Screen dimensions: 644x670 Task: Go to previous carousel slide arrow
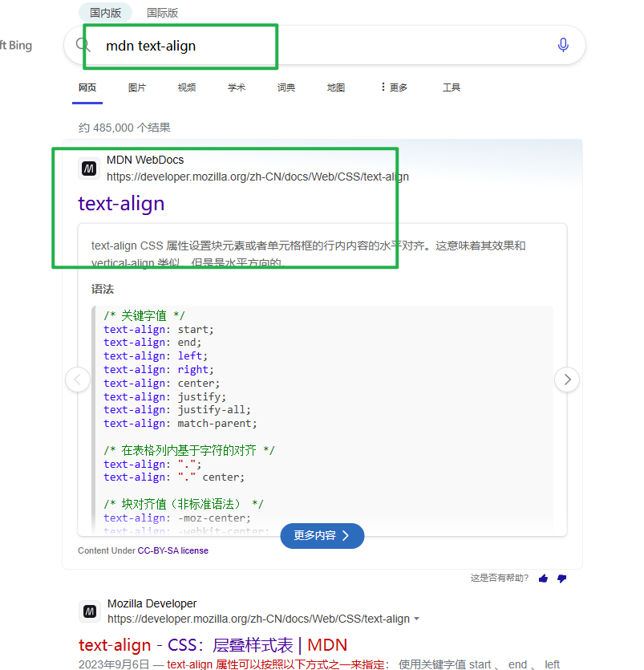click(x=78, y=380)
